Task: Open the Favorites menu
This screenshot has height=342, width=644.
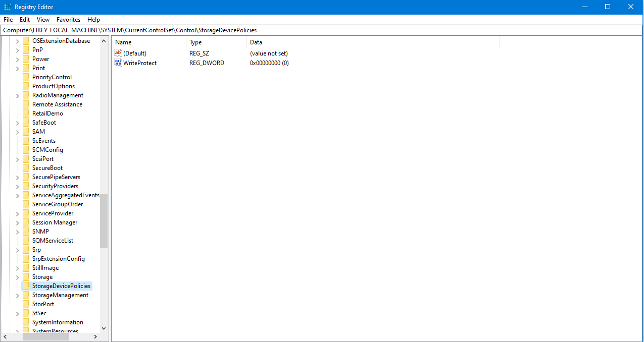Action: [68, 20]
